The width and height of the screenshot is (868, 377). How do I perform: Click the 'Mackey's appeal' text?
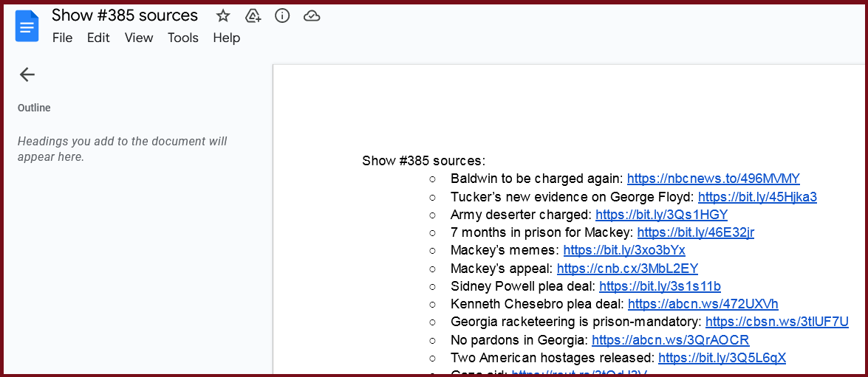[x=502, y=269]
